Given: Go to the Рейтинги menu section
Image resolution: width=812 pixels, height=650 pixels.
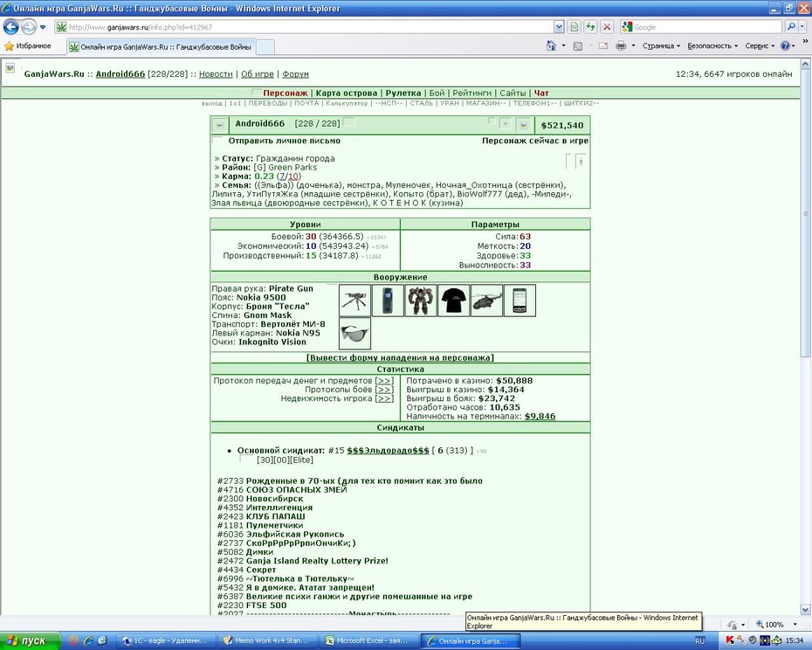Looking at the screenshot, I should click(471, 93).
